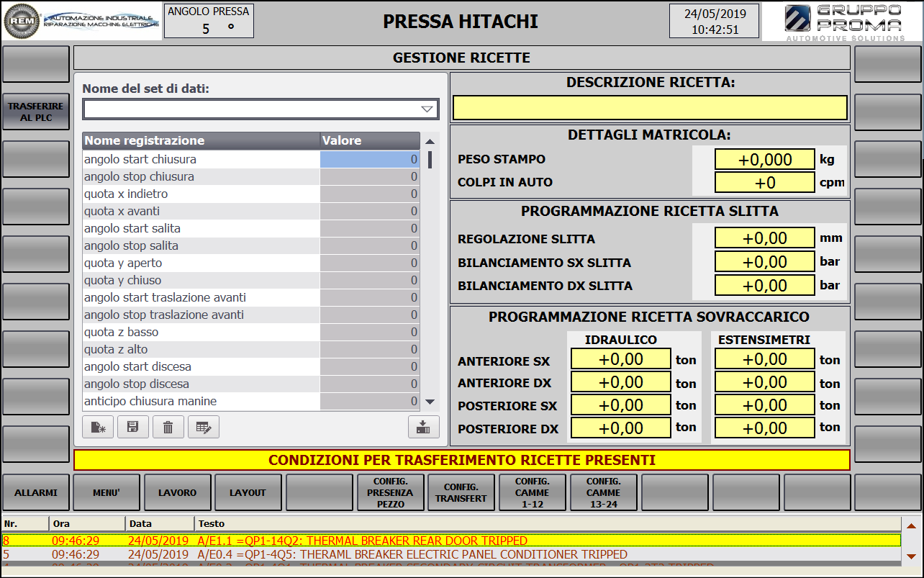Image resolution: width=924 pixels, height=578 pixels.
Task: Click the Nome registrazione column header
Action: (201, 140)
